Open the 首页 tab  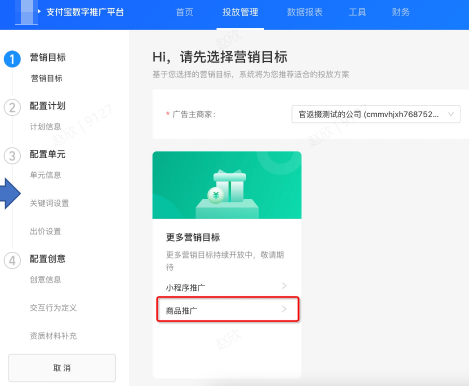184,12
